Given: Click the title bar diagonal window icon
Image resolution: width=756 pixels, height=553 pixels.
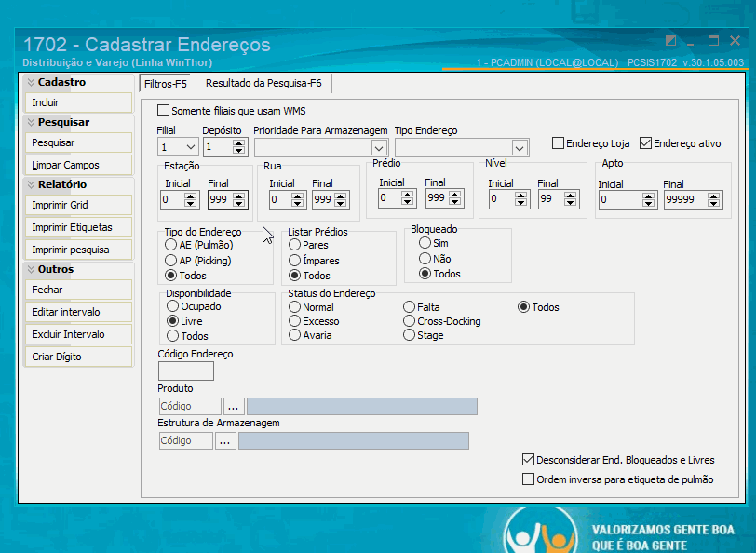Looking at the screenshot, I should [670, 41].
